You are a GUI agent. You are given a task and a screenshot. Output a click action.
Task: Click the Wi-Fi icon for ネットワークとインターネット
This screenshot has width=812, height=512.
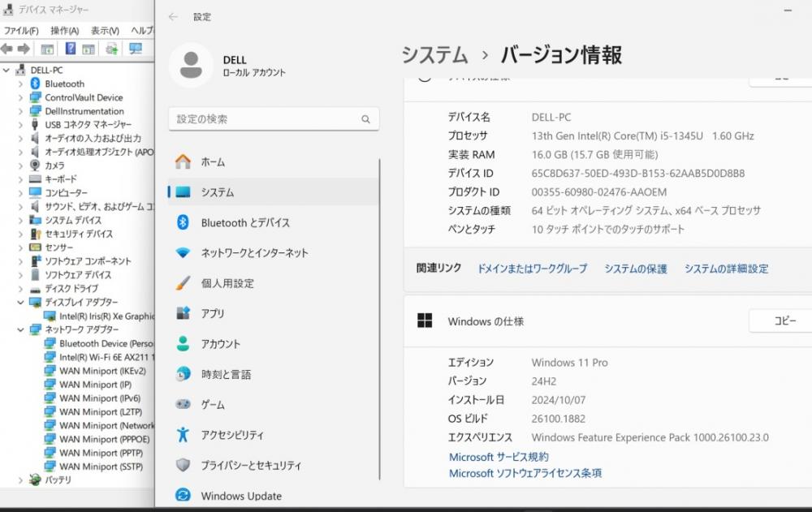183,252
